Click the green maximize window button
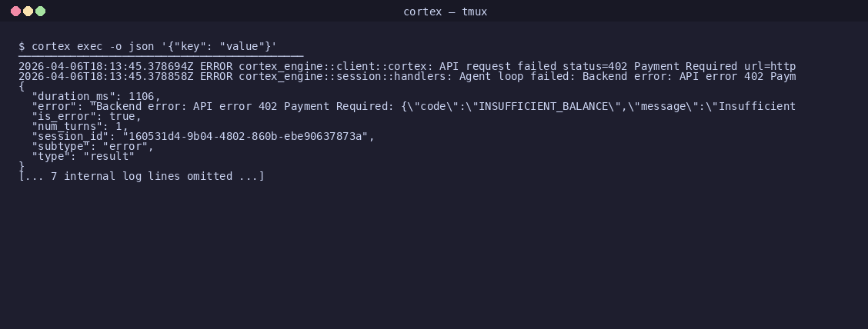The height and width of the screenshot is (329, 868). [x=41, y=11]
